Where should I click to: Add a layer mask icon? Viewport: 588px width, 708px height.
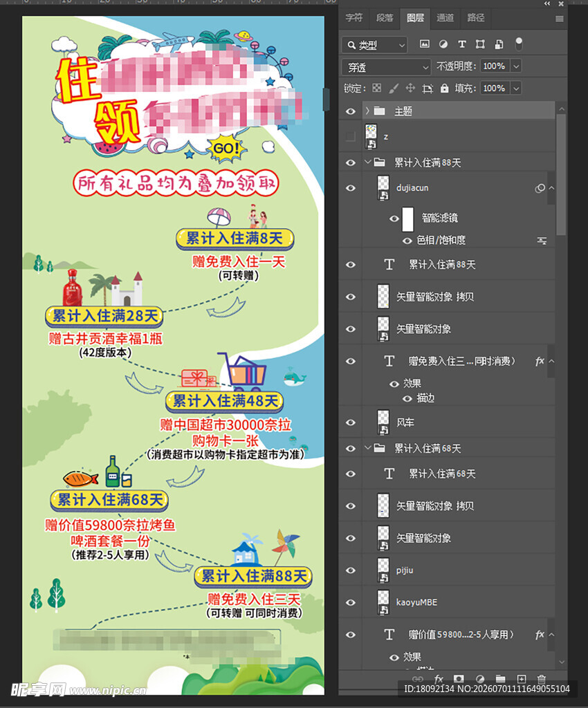[x=459, y=679]
